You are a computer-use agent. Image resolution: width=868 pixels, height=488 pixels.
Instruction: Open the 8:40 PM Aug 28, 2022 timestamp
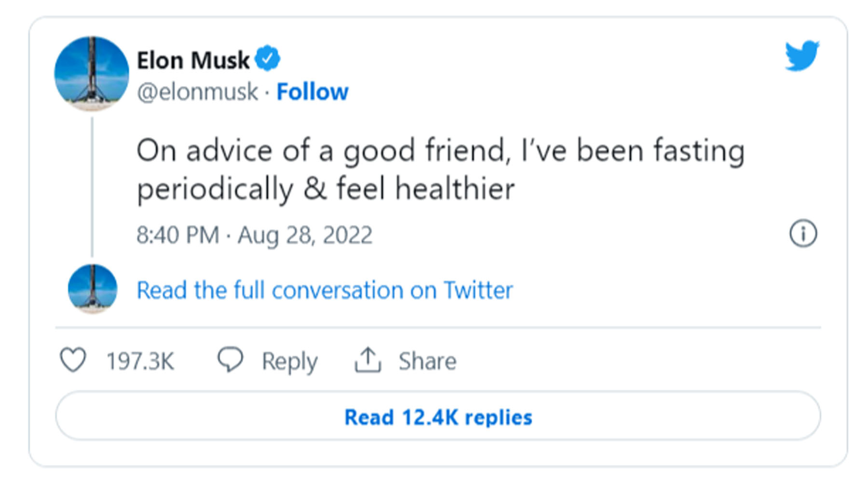254,235
